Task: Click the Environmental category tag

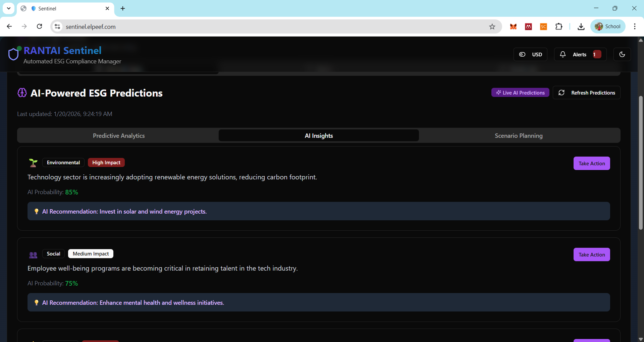Action: click(x=63, y=163)
